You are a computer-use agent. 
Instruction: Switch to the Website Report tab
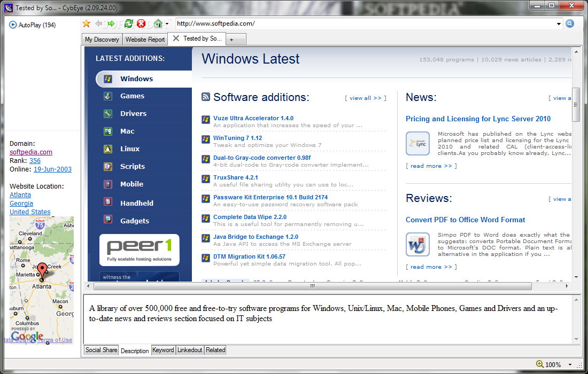pyautogui.click(x=145, y=40)
